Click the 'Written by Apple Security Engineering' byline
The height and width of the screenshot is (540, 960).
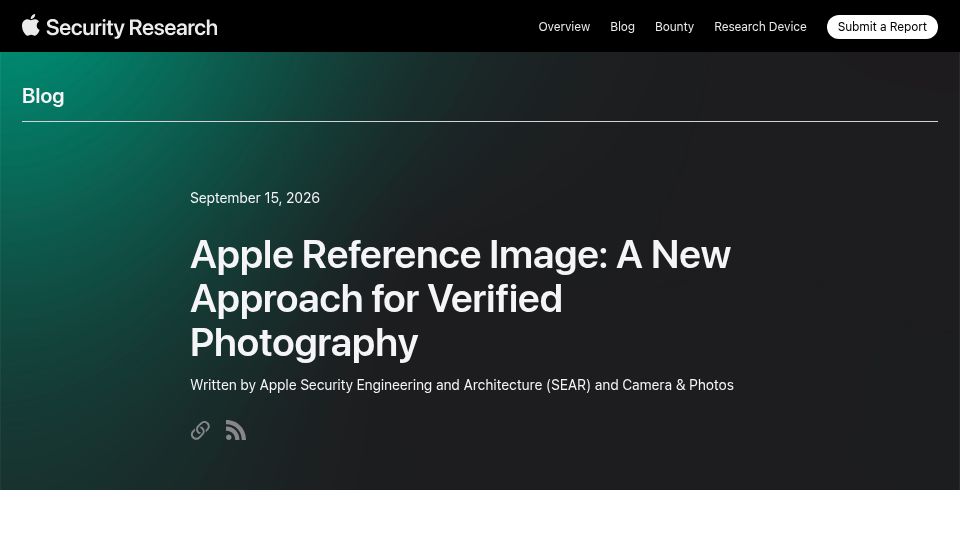click(462, 385)
